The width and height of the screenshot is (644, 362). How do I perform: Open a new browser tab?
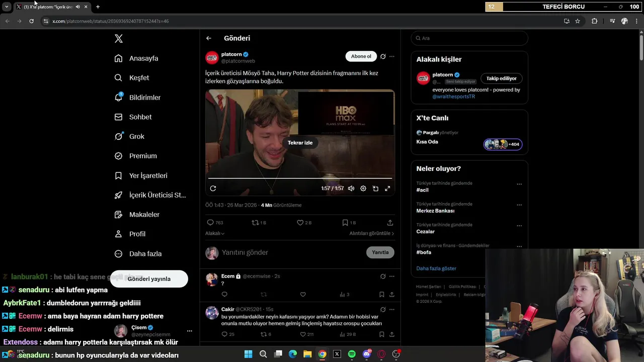[x=98, y=7]
